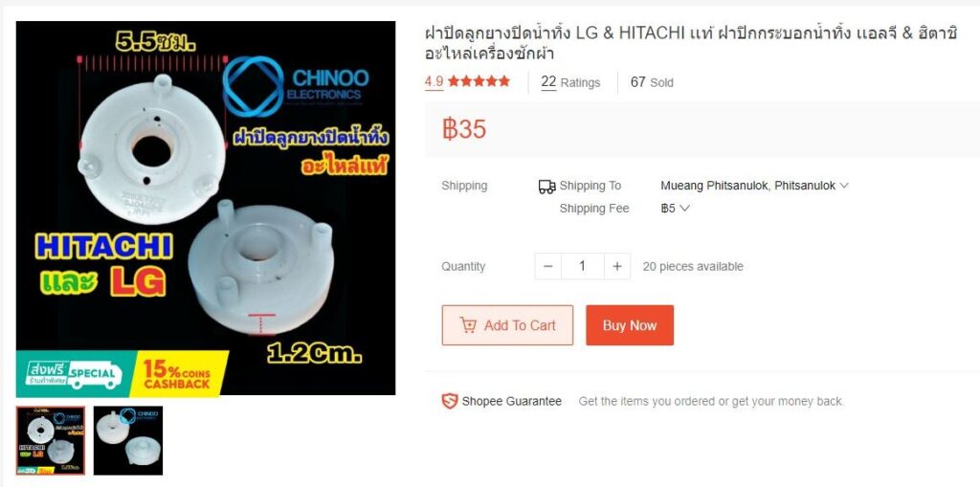This screenshot has height=487, width=980.
Task: Increase quantity with the plus button
Action: click(x=617, y=266)
